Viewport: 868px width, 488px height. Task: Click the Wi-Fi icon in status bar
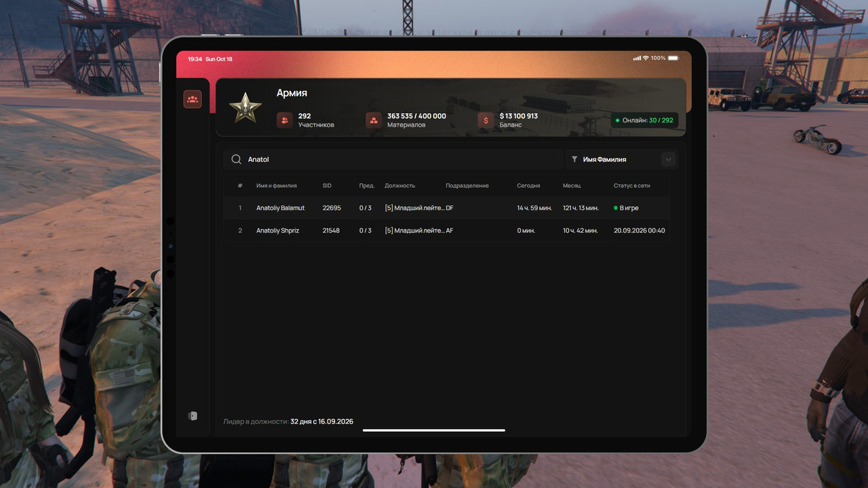tap(646, 58)
